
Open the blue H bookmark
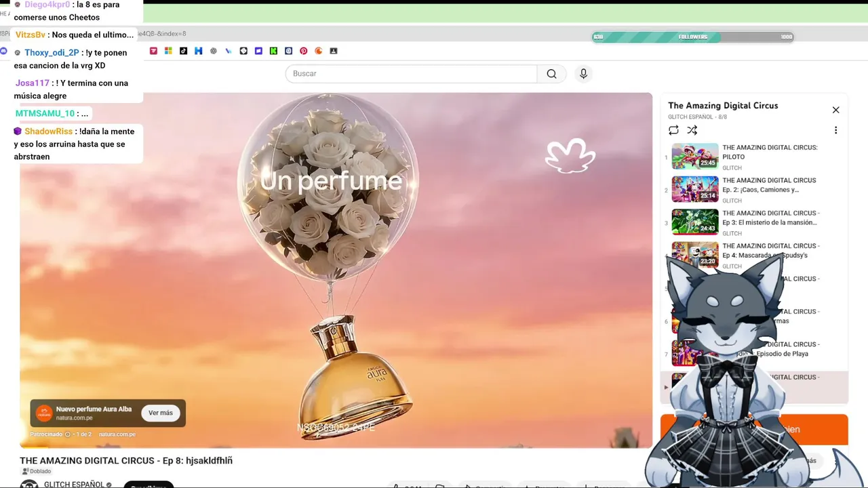tap(198, 51)
